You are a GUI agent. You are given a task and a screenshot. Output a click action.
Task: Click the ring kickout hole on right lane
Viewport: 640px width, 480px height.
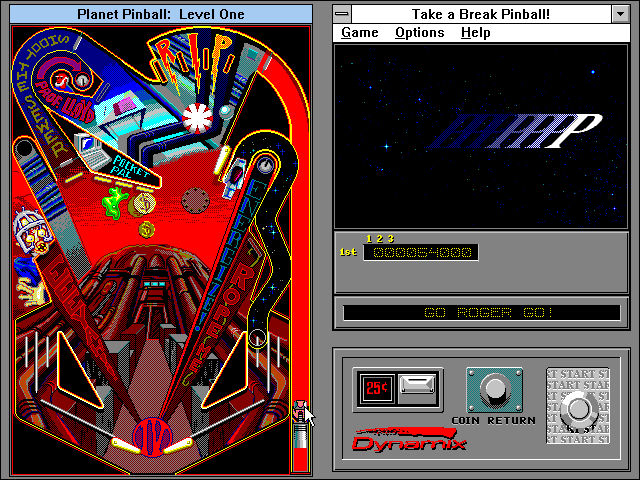click(x=258, y=338)
